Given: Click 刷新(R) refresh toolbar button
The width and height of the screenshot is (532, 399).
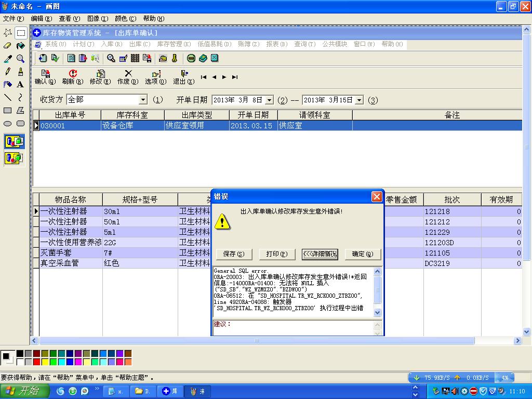Looking at the screenshot, I should point(73,77).
